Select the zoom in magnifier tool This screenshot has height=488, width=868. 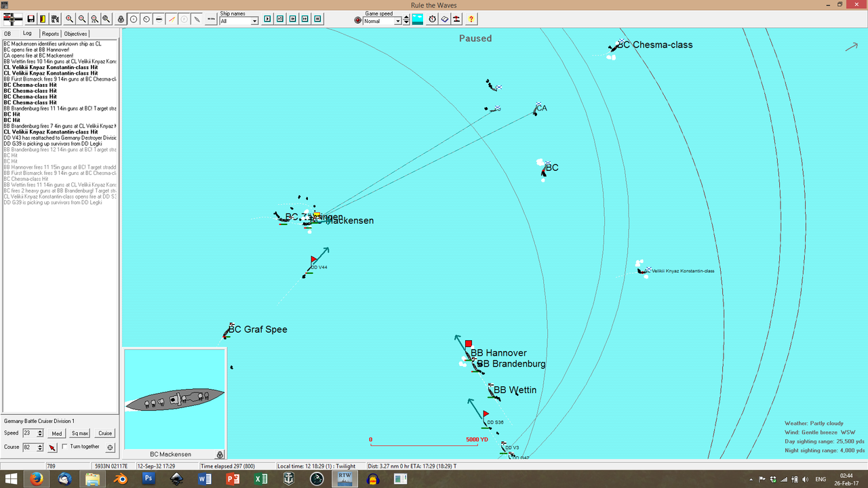(x=68, y=19)
